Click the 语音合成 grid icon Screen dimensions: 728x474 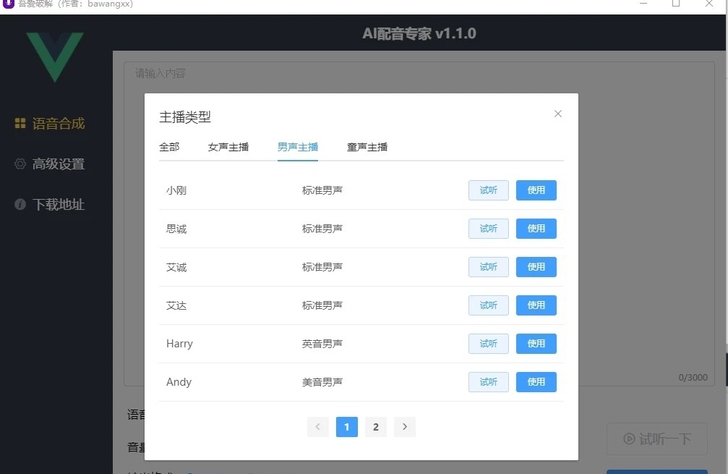click(20, 123)
